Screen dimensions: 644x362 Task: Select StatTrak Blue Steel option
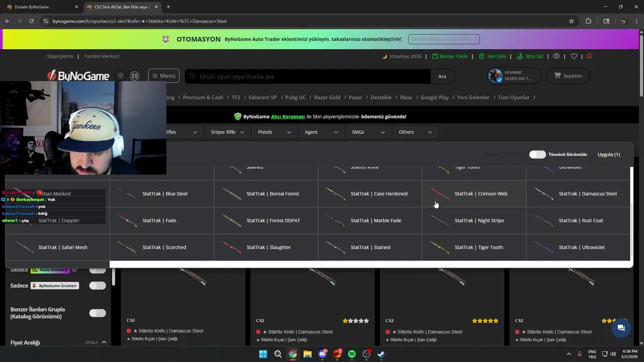[x=162, y=194]
